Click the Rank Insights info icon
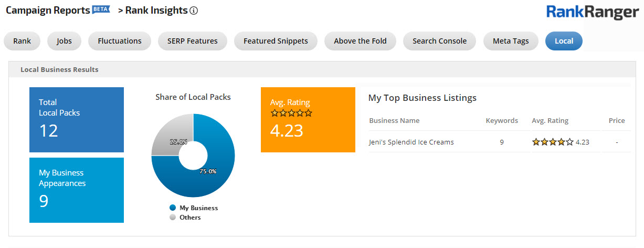This screenshot has height=248, width=644. click(x=194, y=11)
